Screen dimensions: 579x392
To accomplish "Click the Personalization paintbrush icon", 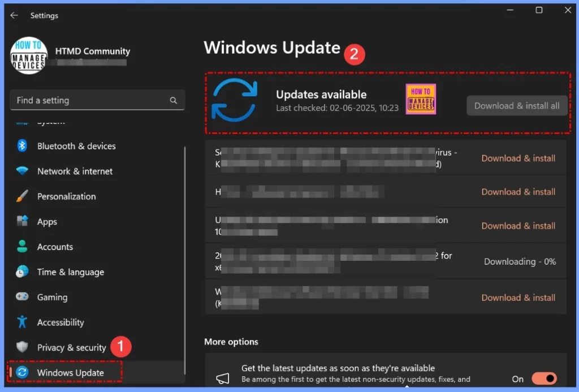I will click(22, 196).
